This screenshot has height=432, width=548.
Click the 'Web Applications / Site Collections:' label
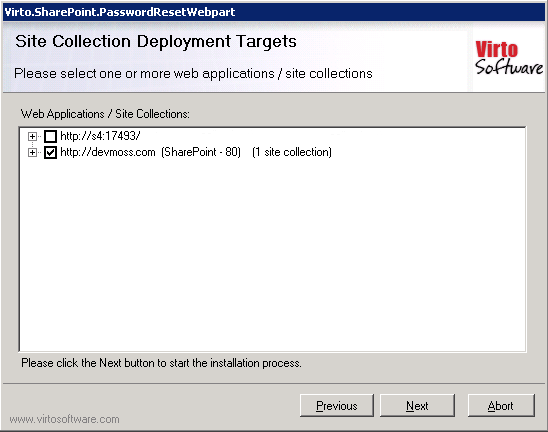point(105,114)
